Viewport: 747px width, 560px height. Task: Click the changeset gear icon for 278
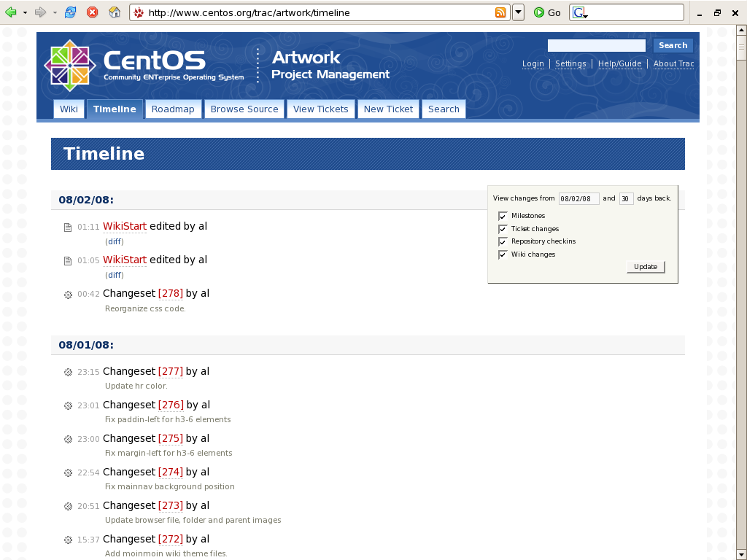coord(68,295)
